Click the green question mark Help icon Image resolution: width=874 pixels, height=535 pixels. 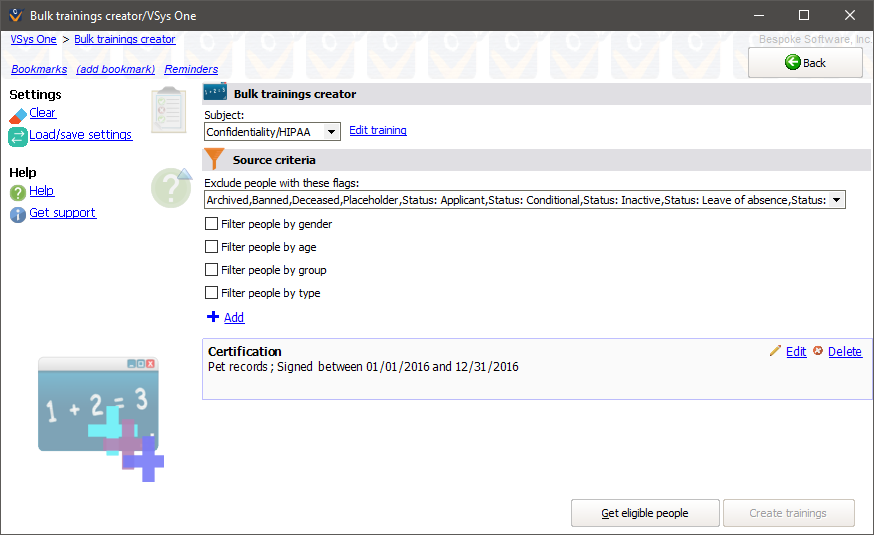tap(17, 192)
